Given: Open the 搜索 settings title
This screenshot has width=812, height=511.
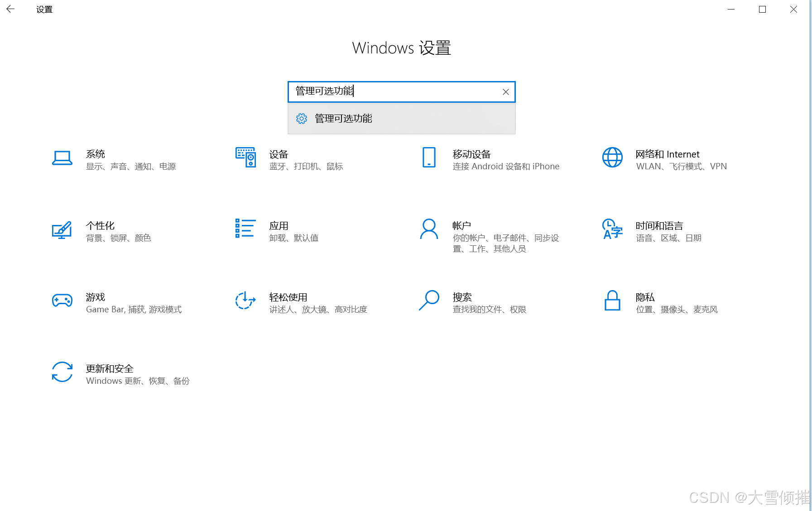Looking at the screenshot, I should pos(462,297).
